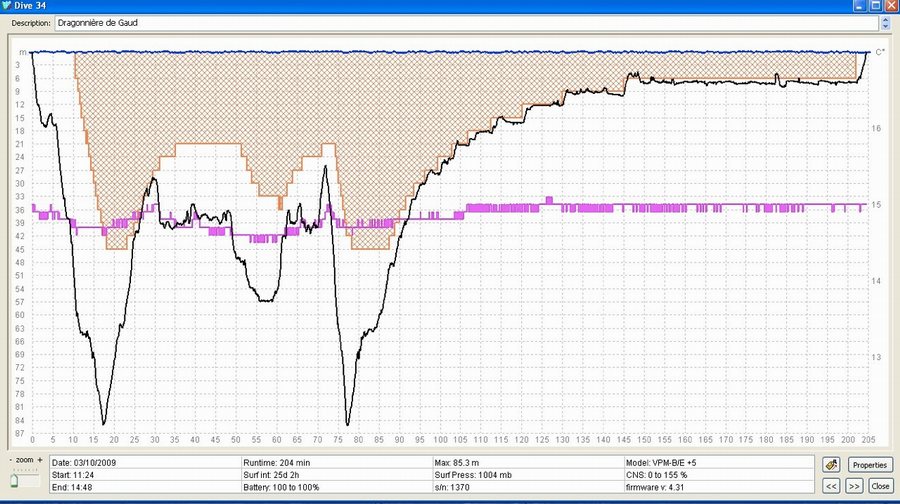
Task: Go to previous dive with << button
Action: (830, 486)
